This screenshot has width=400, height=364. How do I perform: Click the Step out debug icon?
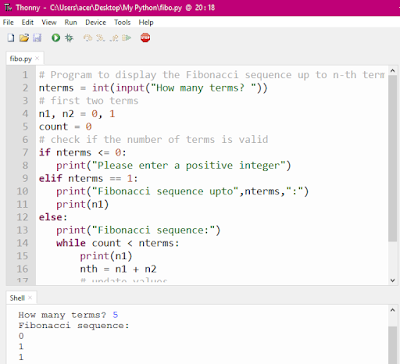[114, 38]
